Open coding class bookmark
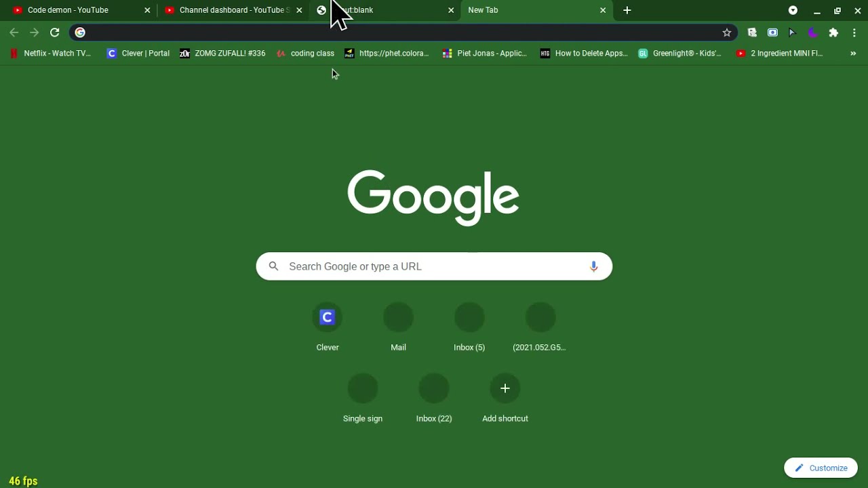The height and width of the screenshot is (488, 868). 305,54
